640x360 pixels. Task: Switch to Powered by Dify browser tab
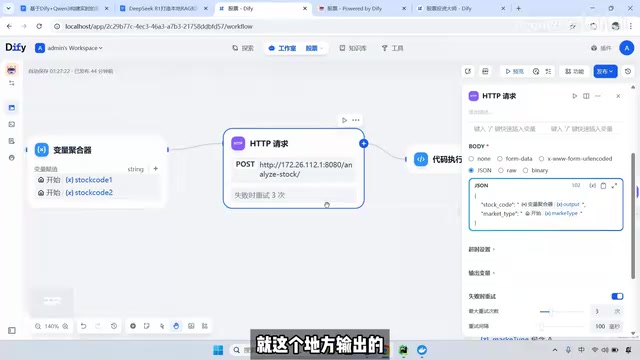point(361,8)
